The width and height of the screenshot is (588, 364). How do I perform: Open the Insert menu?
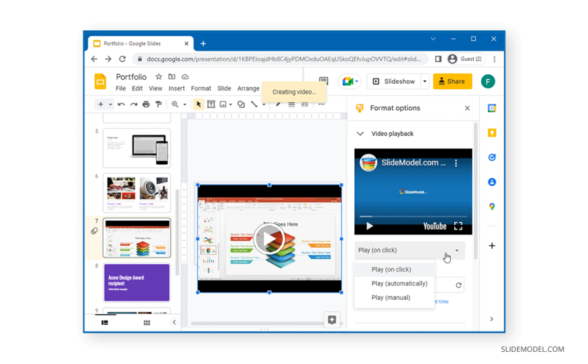[x=176, y=88]
